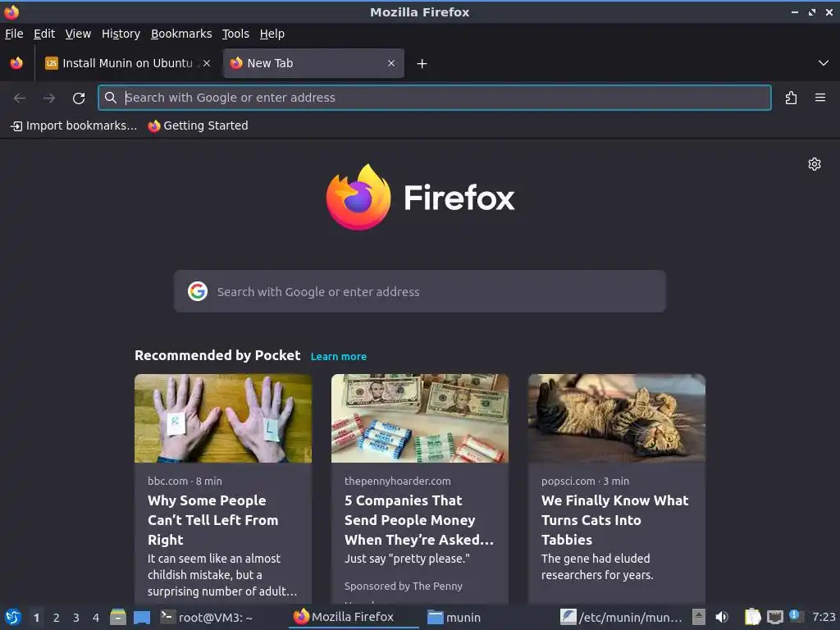Open the Tools menu
840x630 pixels.
tap(235, 34)
